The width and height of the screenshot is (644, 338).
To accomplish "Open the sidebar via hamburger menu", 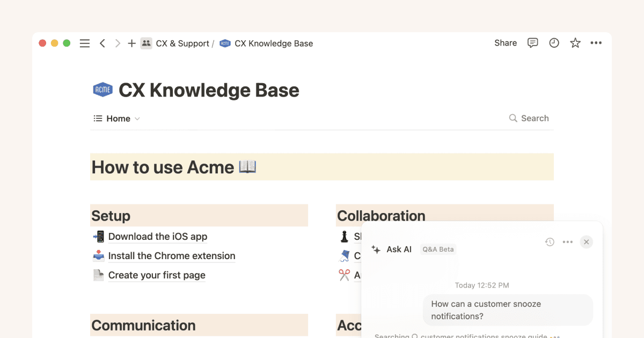I will tap(84, 43).
